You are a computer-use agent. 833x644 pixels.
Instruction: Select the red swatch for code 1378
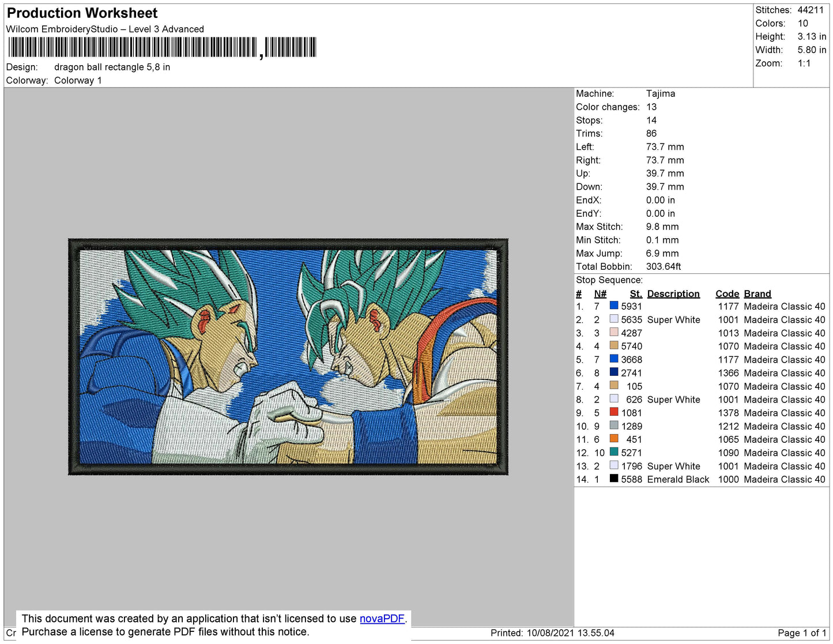point(614,412)
